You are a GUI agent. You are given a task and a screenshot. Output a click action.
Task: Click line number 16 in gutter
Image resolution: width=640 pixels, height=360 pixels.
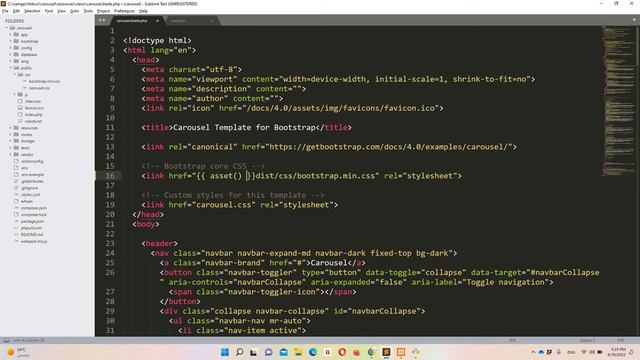pos(110,176)
